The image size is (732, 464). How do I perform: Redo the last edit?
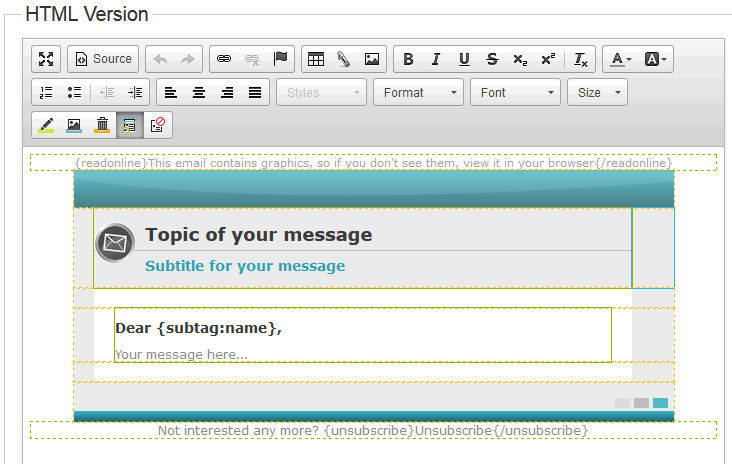tap(188, 59)
